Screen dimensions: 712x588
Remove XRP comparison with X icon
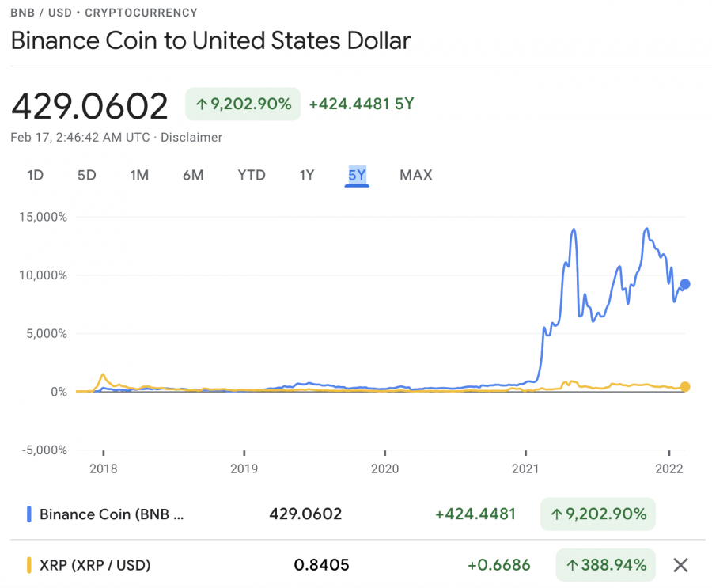[x=680, y=565]
